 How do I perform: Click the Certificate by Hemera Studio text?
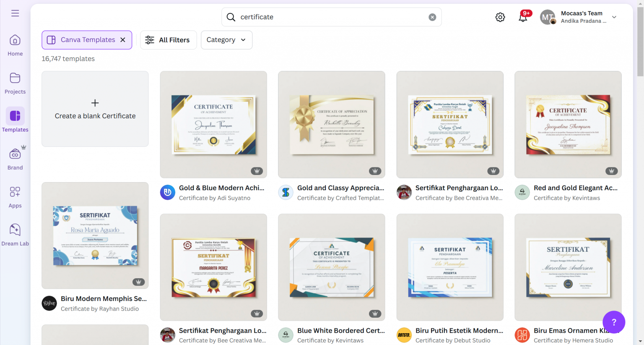(x=573, y=340)
